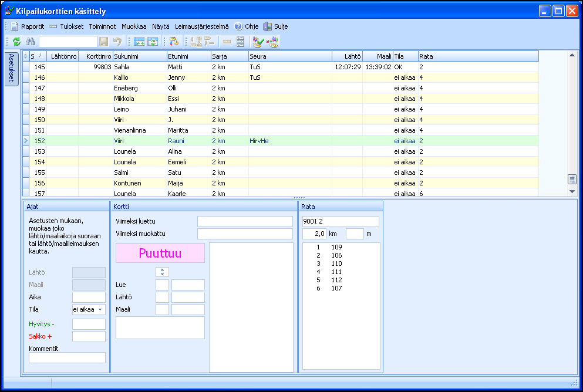This screenshot has width=583, height=392.
Task: Click the table scrollbar down arrow
Action: click(572, 192)
